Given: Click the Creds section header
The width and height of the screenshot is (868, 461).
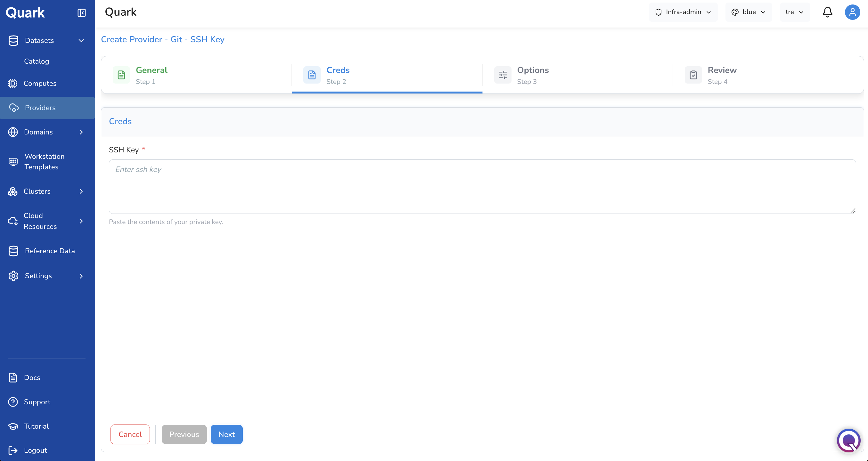Looking at the screenshot, I should (x=120, y=121).
